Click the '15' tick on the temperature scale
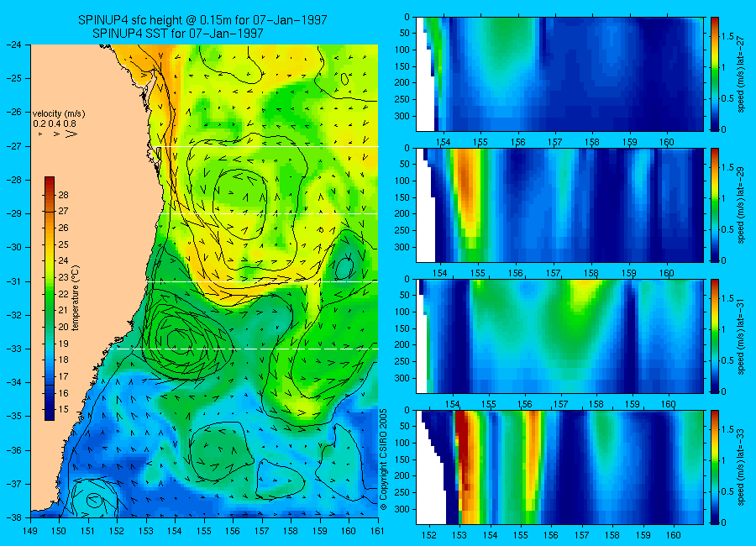The image size is (756, 546). coord(63,410)
